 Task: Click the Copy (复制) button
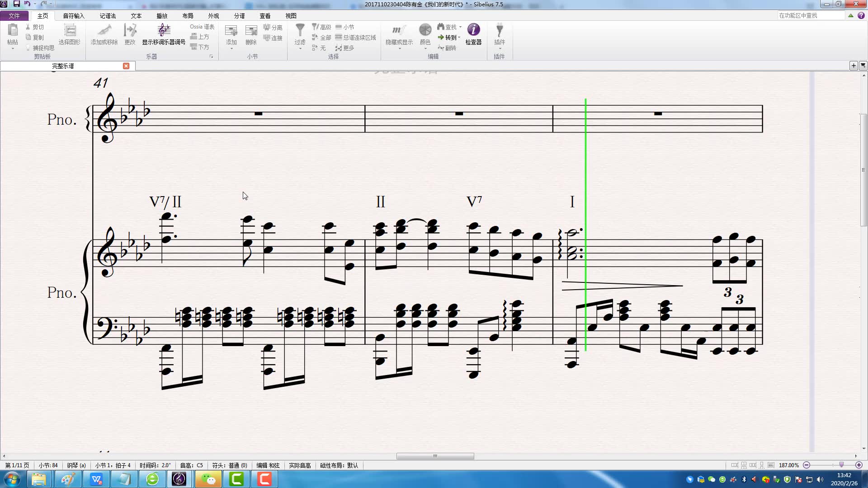point(35,38)
